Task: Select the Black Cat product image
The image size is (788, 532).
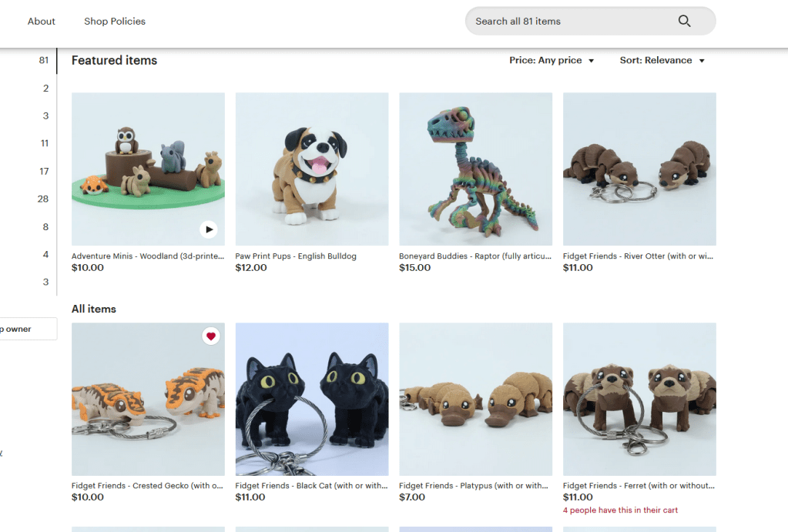Action: point(312,399)
